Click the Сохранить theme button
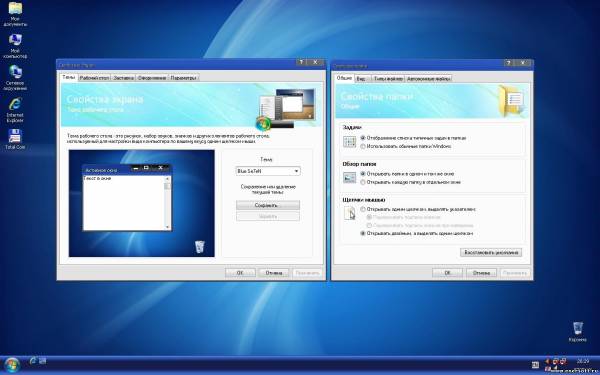Viewport: 600px width, 375px height. pyautogui.click(x=268, y=205)
